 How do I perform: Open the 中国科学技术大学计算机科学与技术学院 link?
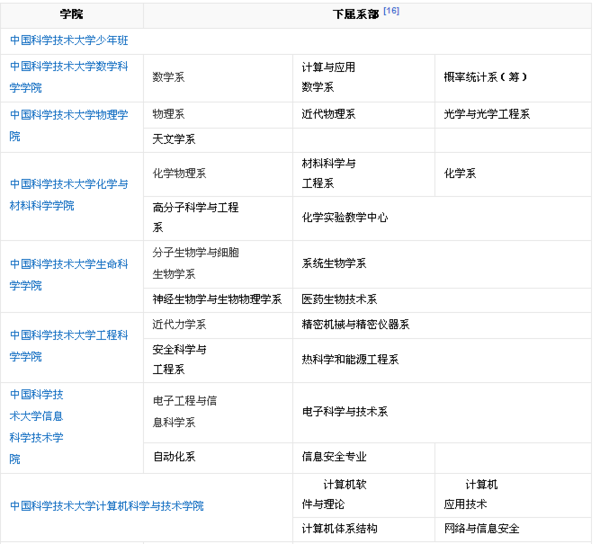107,506
